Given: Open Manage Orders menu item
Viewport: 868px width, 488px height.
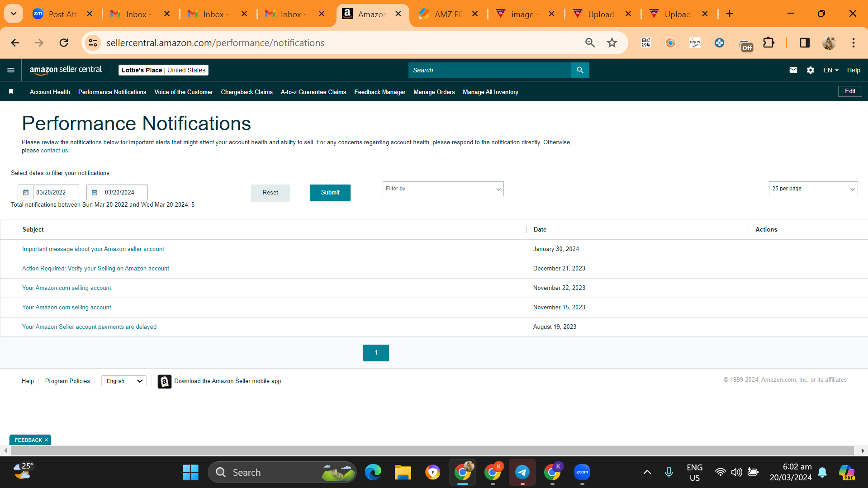Looking at the screenshot, I should pyautogui.click(x=434, y=92).
